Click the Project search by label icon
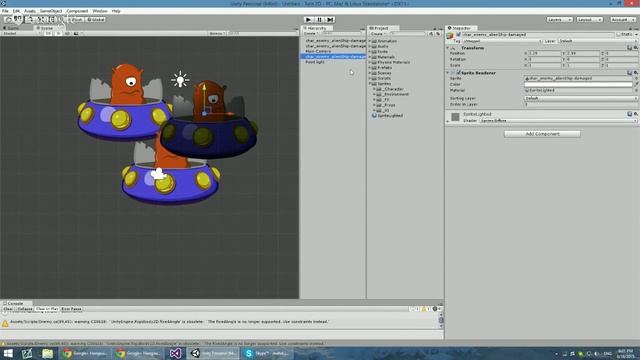Screen dimensions: 640x360 pos(438,34)
